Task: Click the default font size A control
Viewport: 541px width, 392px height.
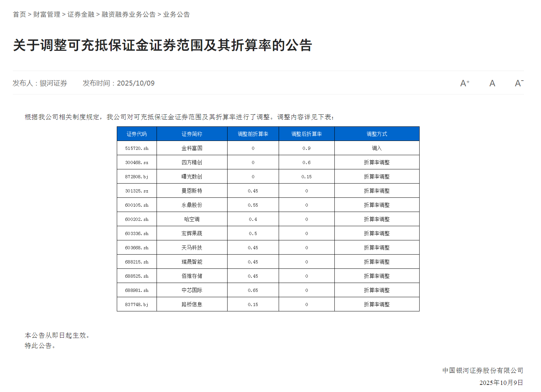Action: click(x=492, y=83)
